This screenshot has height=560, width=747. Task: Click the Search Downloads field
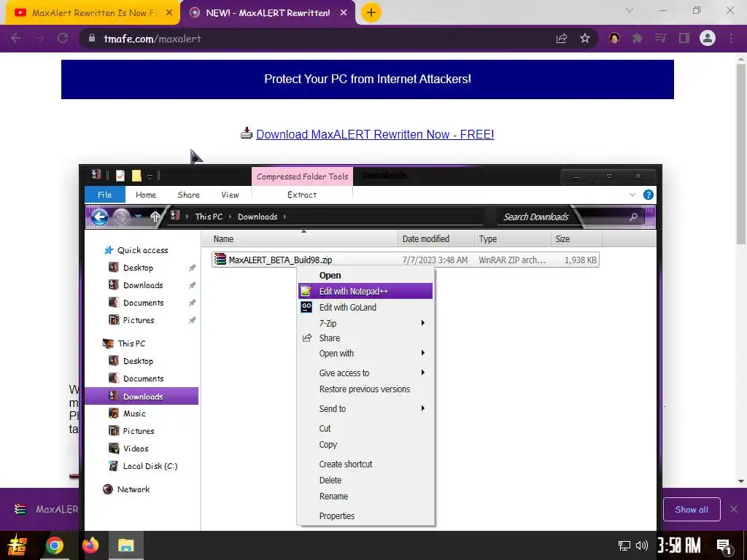pos(569,217)
